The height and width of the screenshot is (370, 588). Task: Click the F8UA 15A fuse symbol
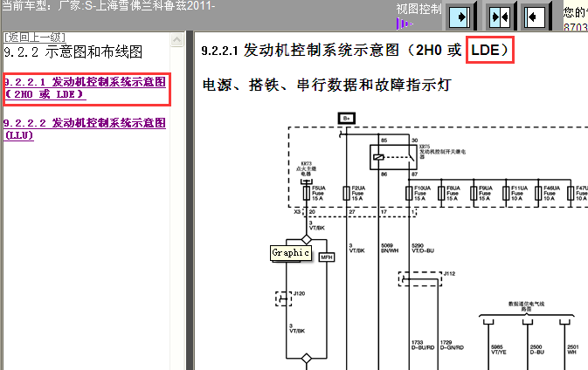tap(441, 193)
